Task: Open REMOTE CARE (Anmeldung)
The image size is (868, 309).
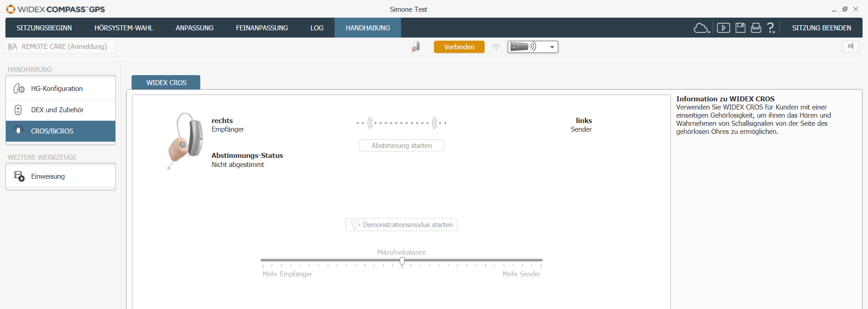Action: [x=61, y=47]
